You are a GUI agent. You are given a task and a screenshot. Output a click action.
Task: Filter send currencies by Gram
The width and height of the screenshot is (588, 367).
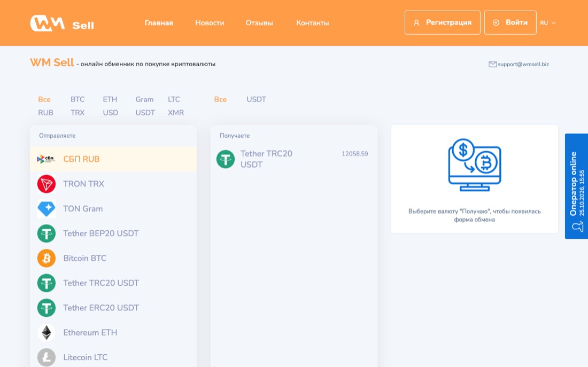tap(144, 99)
